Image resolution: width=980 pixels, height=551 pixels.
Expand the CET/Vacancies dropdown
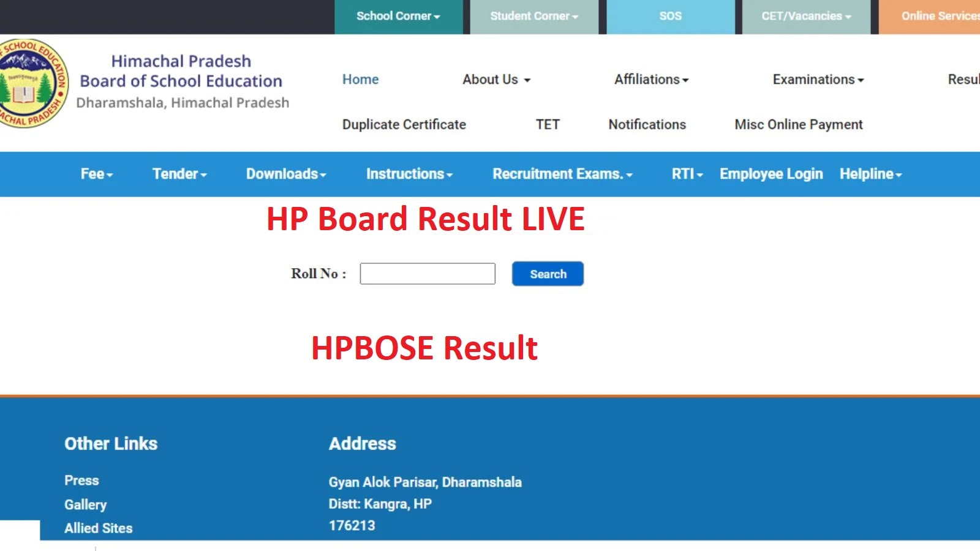point(805,17)
